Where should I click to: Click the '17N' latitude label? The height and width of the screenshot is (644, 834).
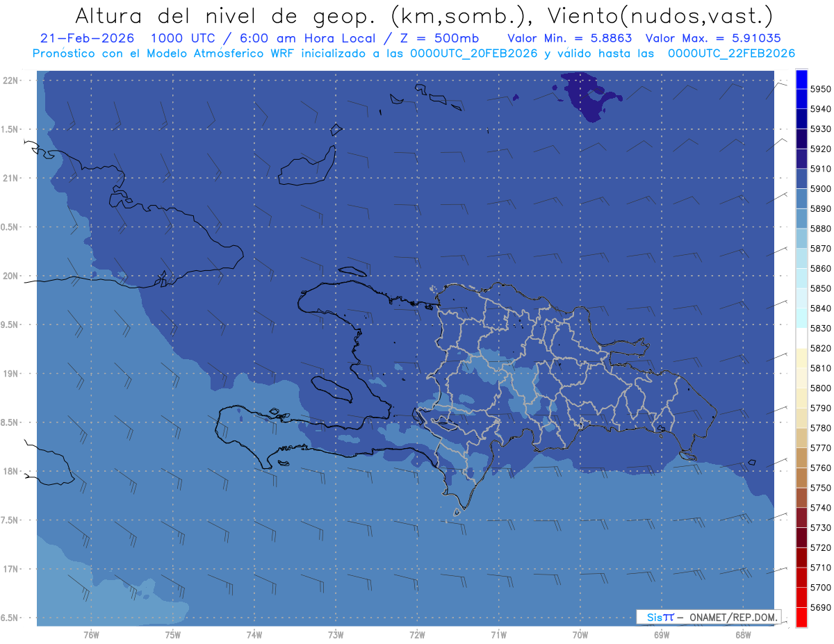tap(10, 570)
